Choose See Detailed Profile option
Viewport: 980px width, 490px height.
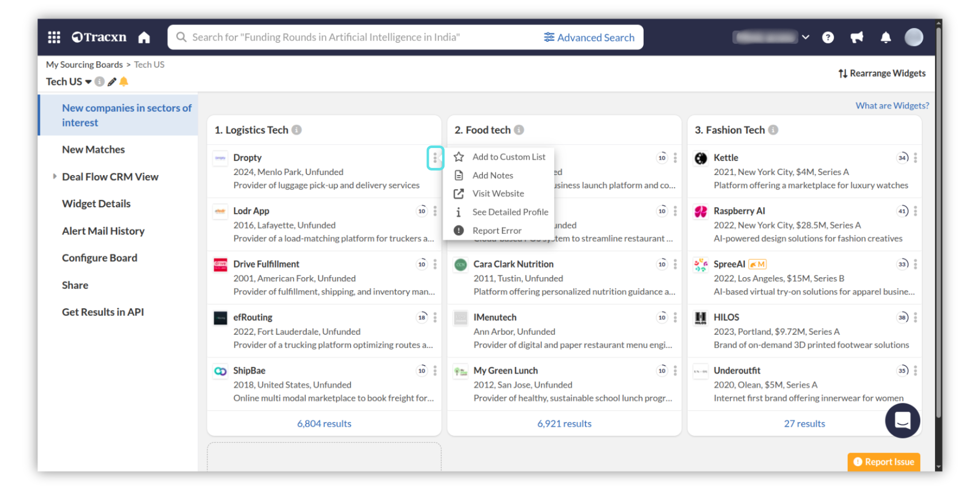point(510,212)
